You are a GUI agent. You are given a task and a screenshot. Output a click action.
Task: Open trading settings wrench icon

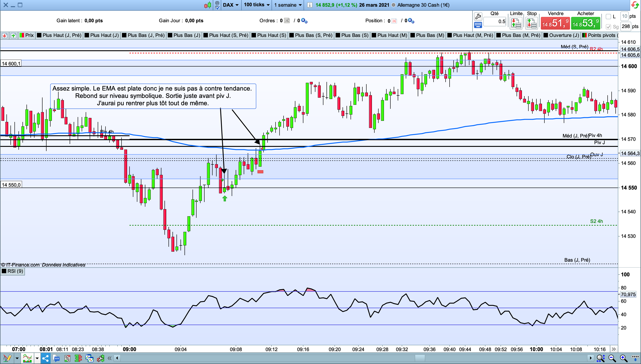(478, 16)
